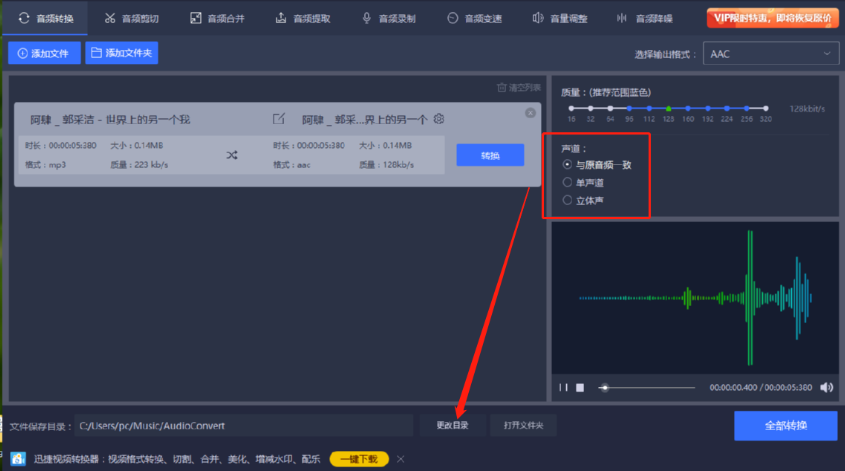Viewport: 845px width, 471px height.
Task: Open the 音频合并 tab
Action: click(217, 18)
